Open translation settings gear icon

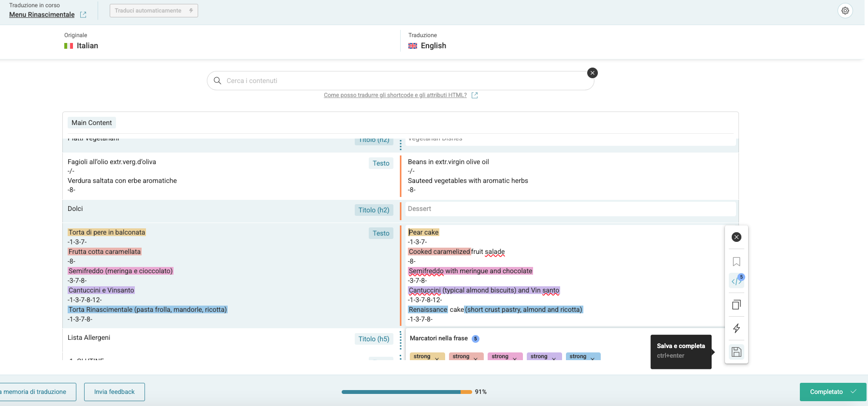click(845, 11)
